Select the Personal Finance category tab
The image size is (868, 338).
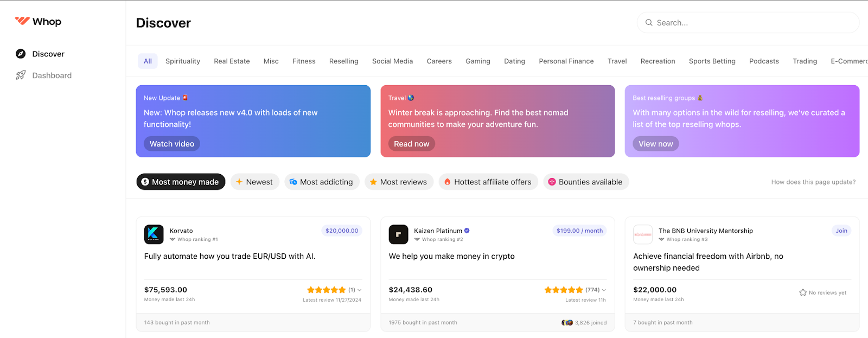click(x=566, y=61)
